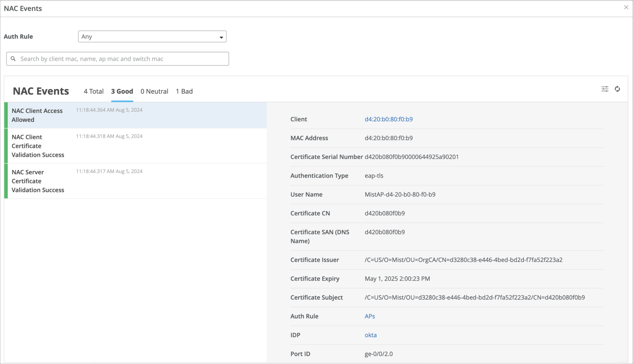Viewport: 633px width, 364px height.
Task: Select NAC Client Access Allowed event
Action: (x=37, y=115)
